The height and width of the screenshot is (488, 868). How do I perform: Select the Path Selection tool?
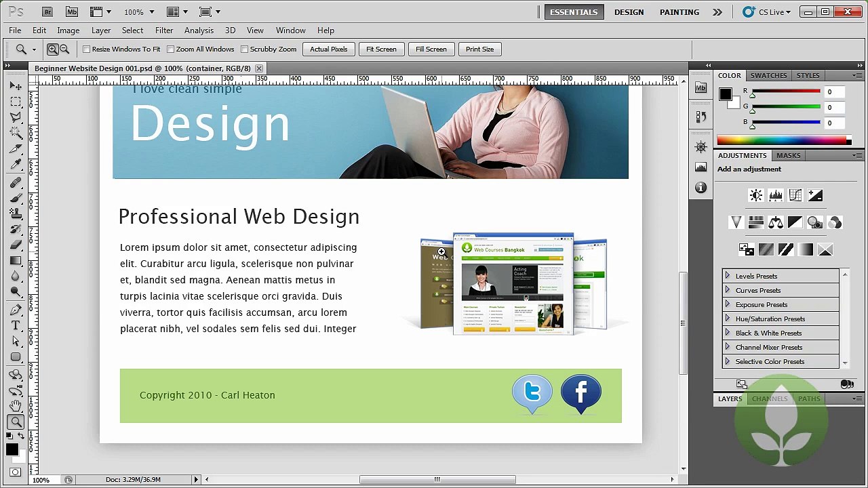16,342
